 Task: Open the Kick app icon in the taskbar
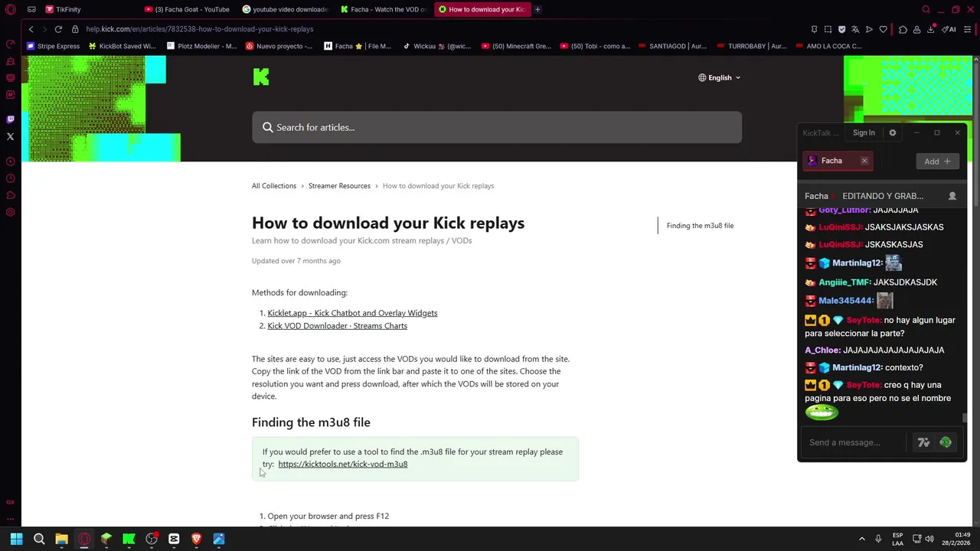(x=129, y=539)
